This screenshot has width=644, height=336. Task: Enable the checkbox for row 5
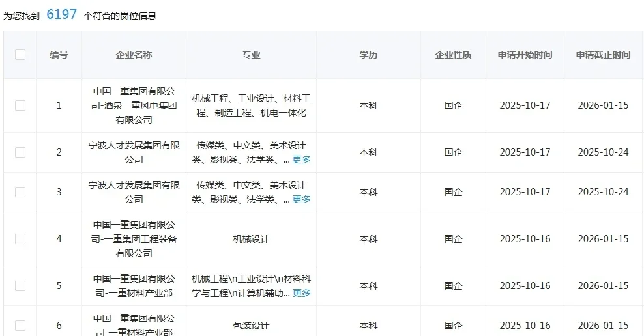click(x=20, y=286)
